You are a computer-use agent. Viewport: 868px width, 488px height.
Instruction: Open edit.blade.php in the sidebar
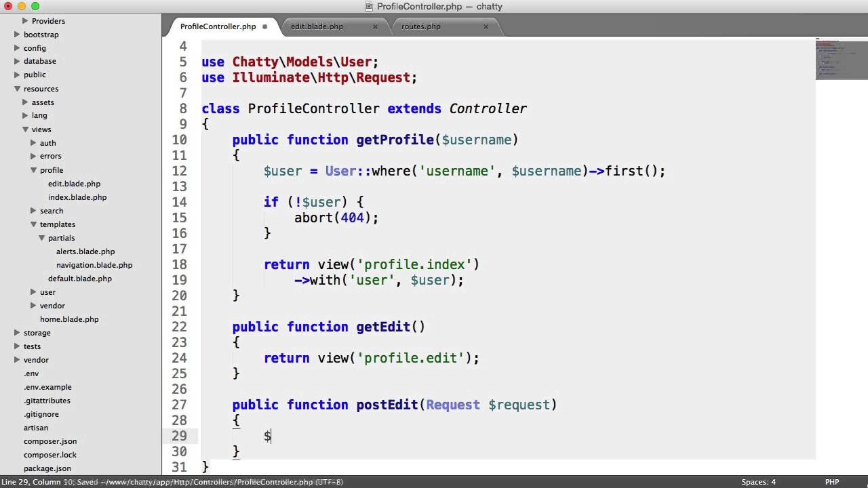[x=74, y=184]
